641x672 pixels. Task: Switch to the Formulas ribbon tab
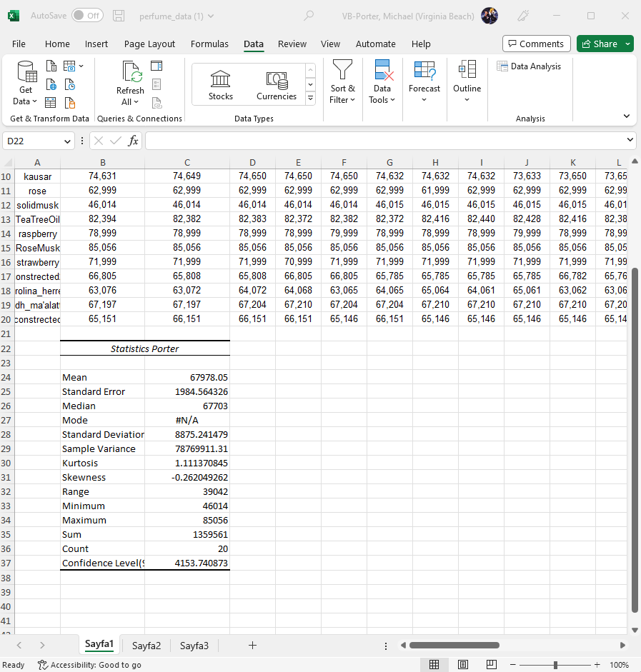coord(209,44)
